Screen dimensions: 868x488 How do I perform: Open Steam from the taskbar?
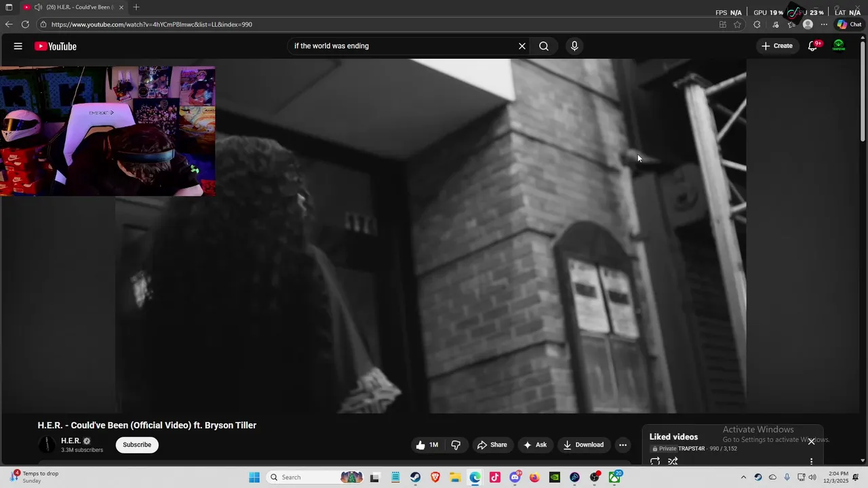pyautogui.click(x=415, y=477)
